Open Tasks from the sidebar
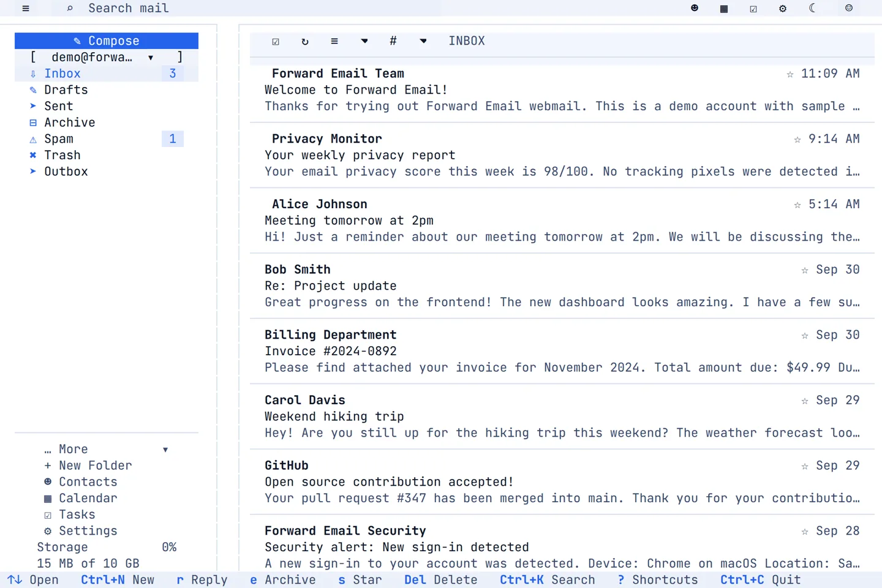This screenshot has height=588, width=882. [70, 514]
